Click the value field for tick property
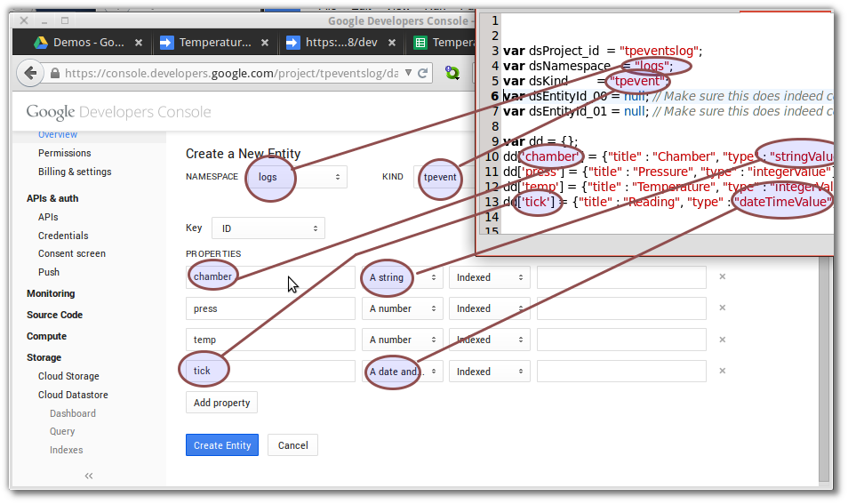 coord(621,371)
